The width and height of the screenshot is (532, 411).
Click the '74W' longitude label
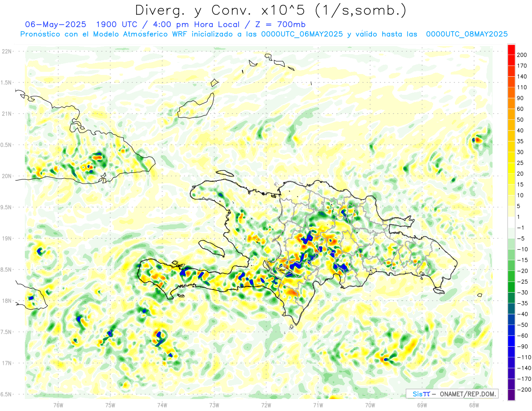point(162,405)
